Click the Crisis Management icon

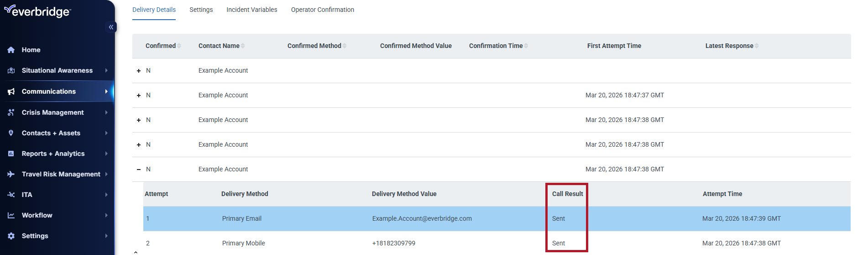11,112
